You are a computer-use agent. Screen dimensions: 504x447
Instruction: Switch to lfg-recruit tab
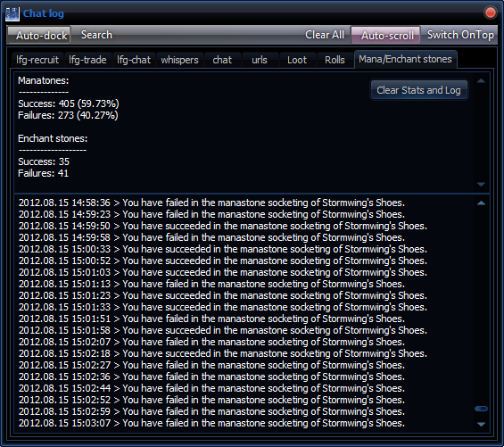(37, 60)
